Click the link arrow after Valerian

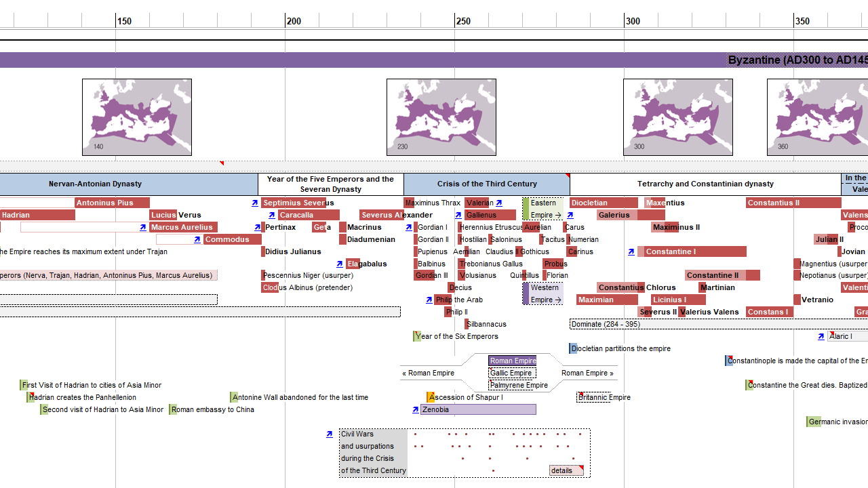click(499, 203)
